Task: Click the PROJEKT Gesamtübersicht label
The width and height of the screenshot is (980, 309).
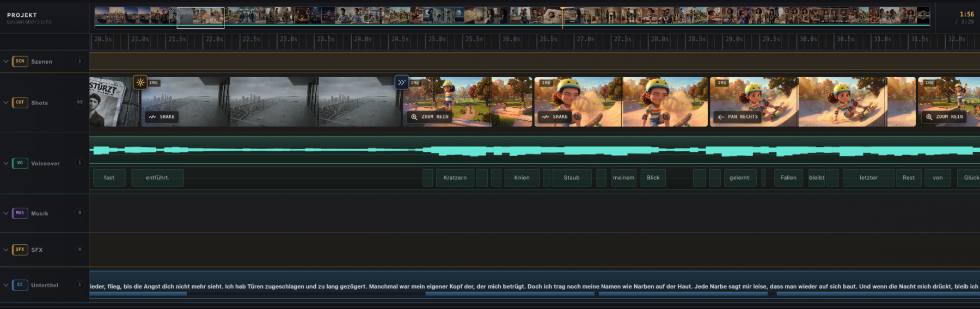Action: point(29,18)
